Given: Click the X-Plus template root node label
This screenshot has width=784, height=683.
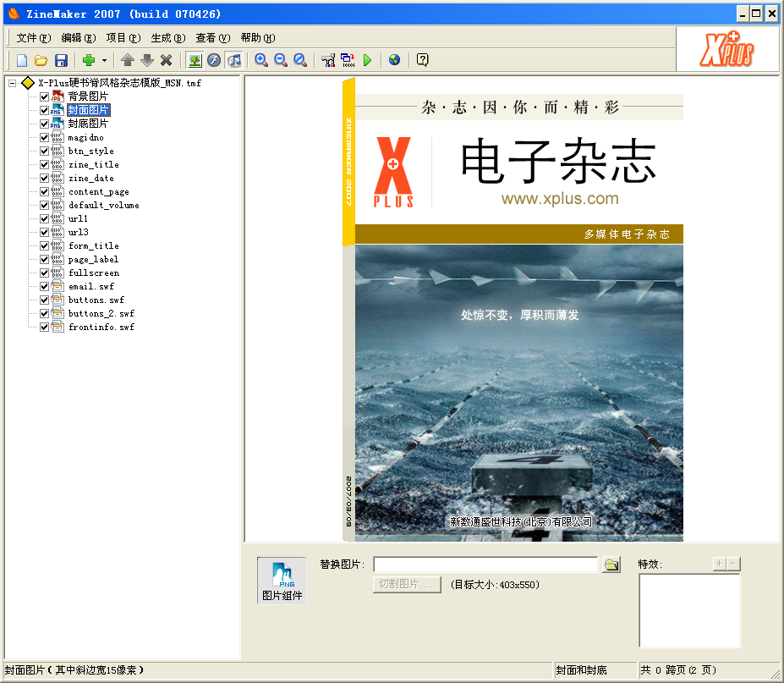Looking at the screenshot, I should pyautogui.click(x=119, y=83).
